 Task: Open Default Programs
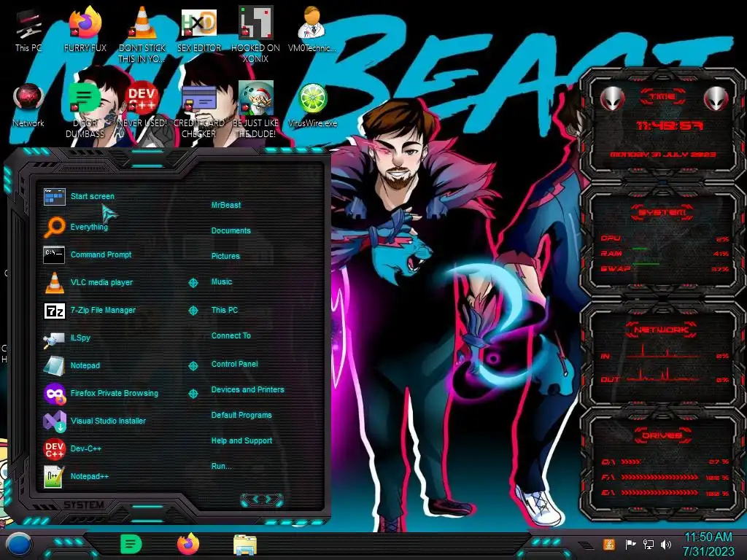tap(241, 415)
